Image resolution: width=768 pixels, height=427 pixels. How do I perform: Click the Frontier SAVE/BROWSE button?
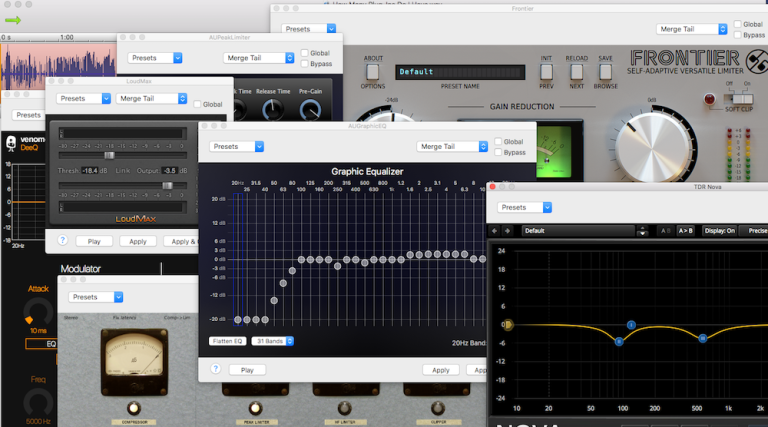(605, 72)
